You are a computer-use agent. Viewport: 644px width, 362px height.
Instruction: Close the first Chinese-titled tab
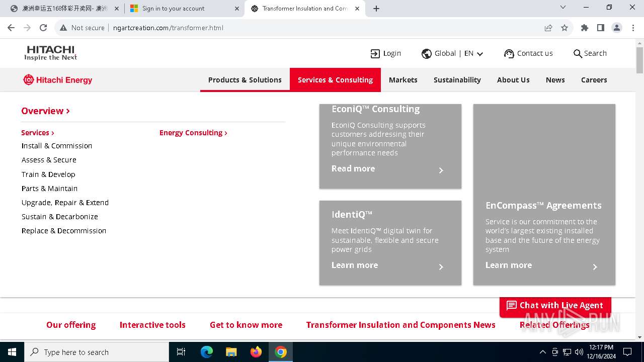117,9
